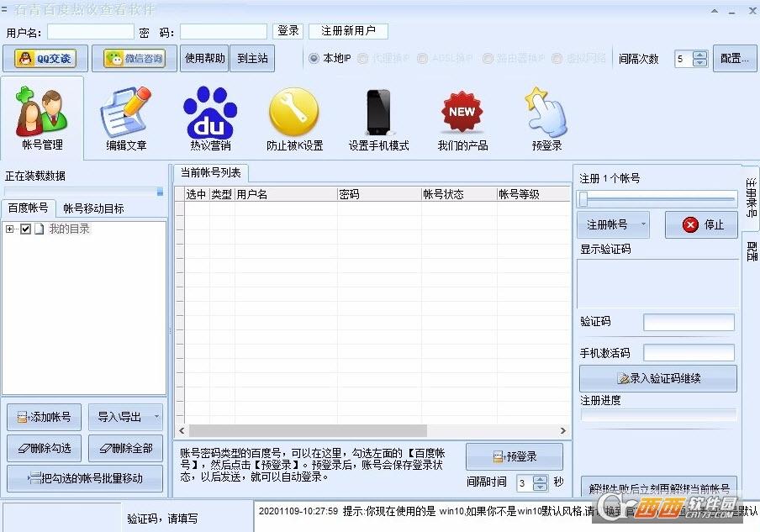Select the disabled 代理换IP radio button

pos(362,59)
